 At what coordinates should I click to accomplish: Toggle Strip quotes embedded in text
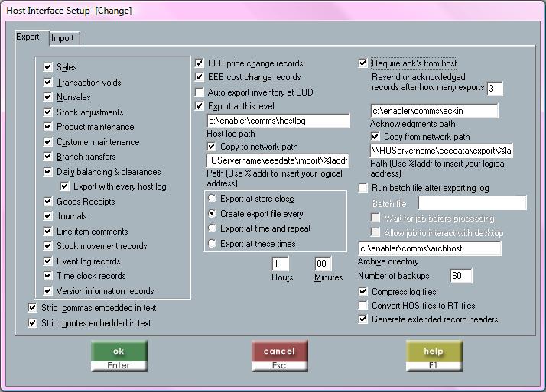tap(32, 323)
